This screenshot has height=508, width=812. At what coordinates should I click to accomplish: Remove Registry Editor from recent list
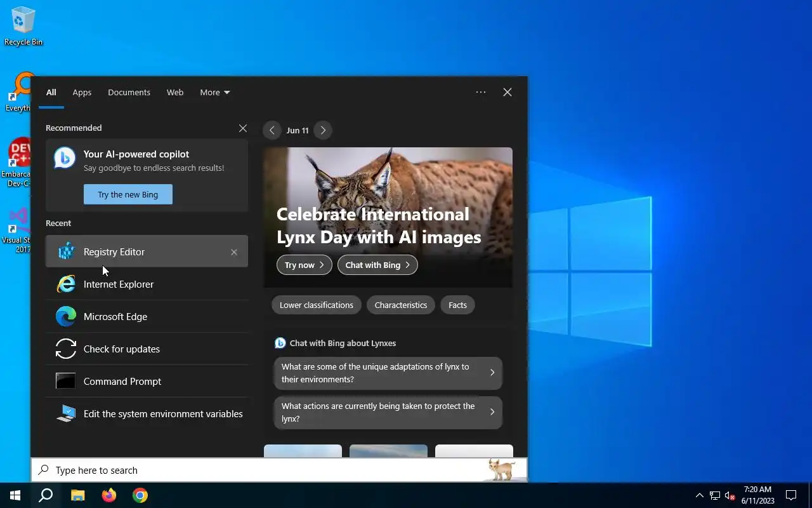click(x=234, y=252)
